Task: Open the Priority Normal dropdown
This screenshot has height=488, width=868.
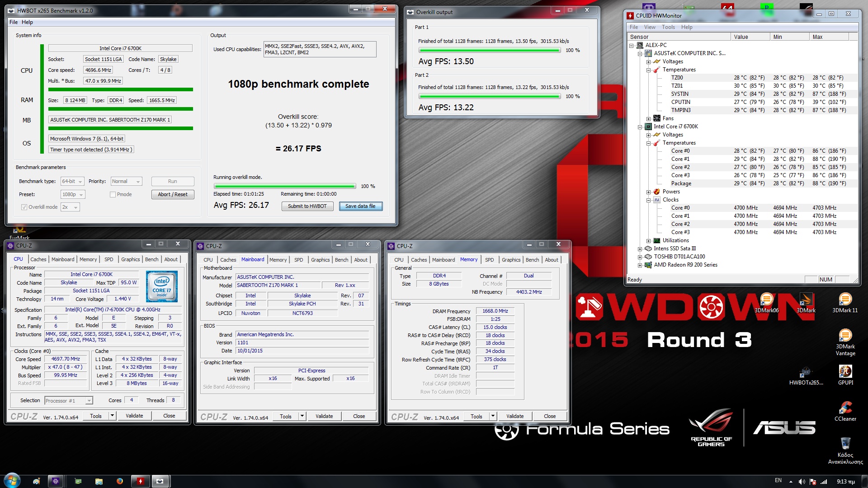Action: (x=127, y=181)
